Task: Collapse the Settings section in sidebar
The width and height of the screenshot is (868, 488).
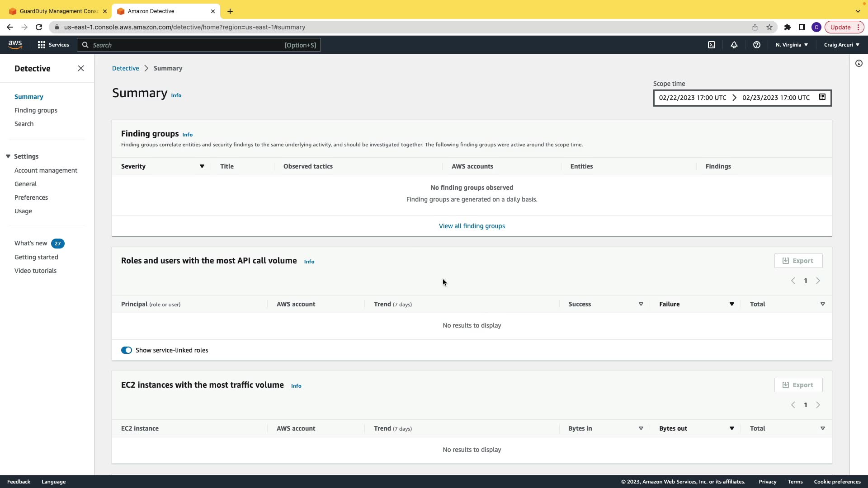Action: [8, 156]
